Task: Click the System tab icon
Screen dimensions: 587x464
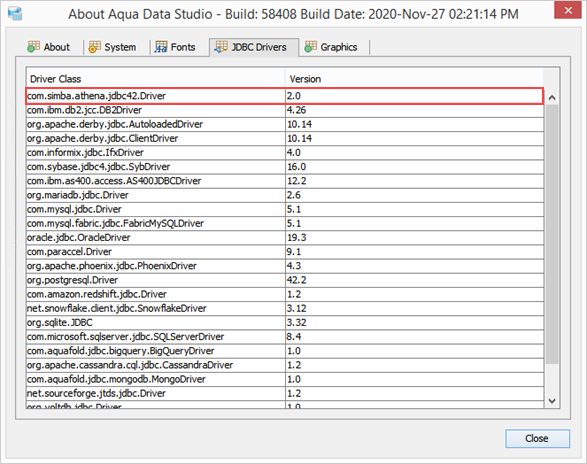Action: pos(94,47)
